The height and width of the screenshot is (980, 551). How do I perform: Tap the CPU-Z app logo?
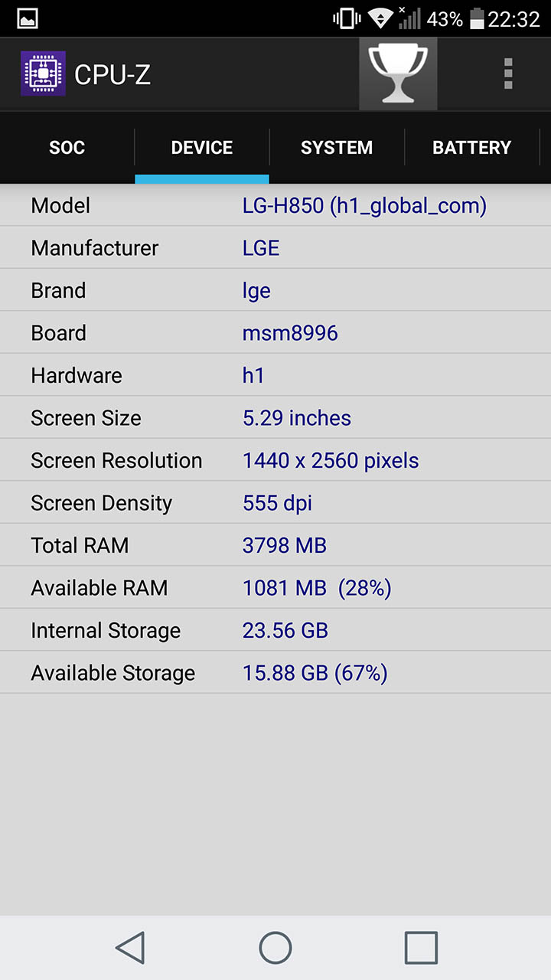[x=43, y=74]
